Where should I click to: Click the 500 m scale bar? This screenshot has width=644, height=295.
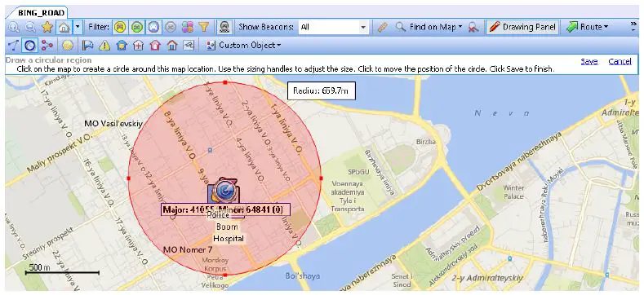[63, 270]
